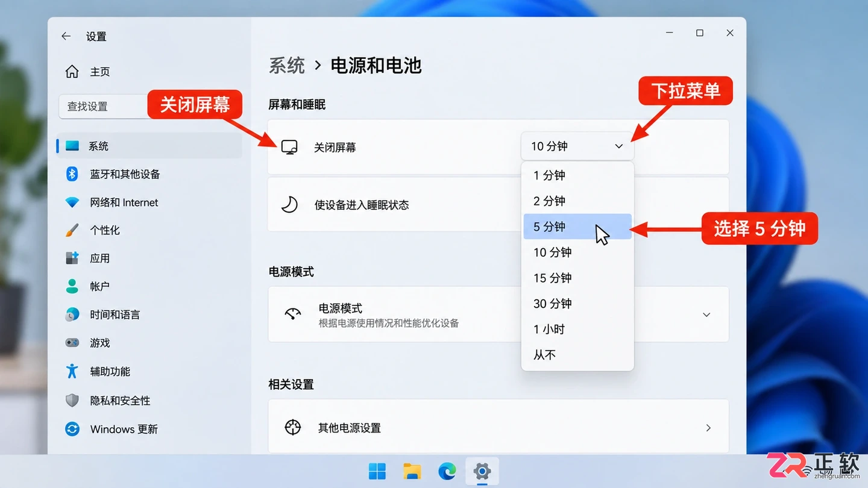Image resolution: width=868 pixels, height=488 pixels.
Task: Choose 15 分钟 from dropdown list
Action: (577, 278)
